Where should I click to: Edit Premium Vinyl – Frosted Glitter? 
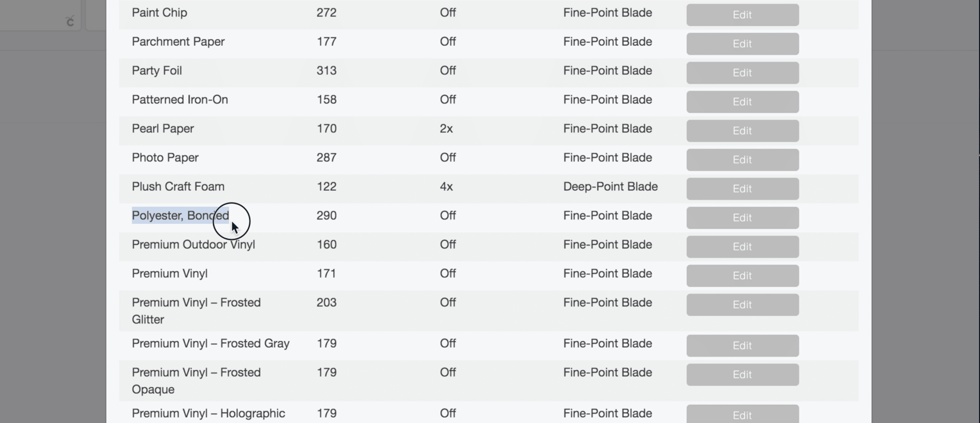[742, 304]
